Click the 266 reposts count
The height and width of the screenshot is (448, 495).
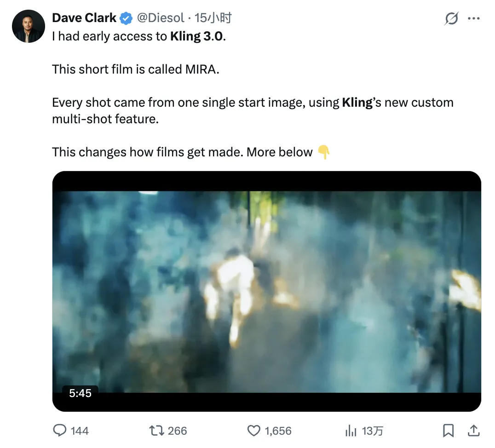[177, 431]
